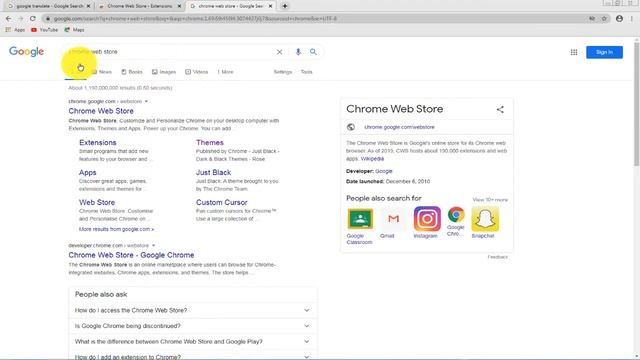Select Instagram icon in related searches
This screenshot has height=360, width=640.
click(x=427, y=219)
